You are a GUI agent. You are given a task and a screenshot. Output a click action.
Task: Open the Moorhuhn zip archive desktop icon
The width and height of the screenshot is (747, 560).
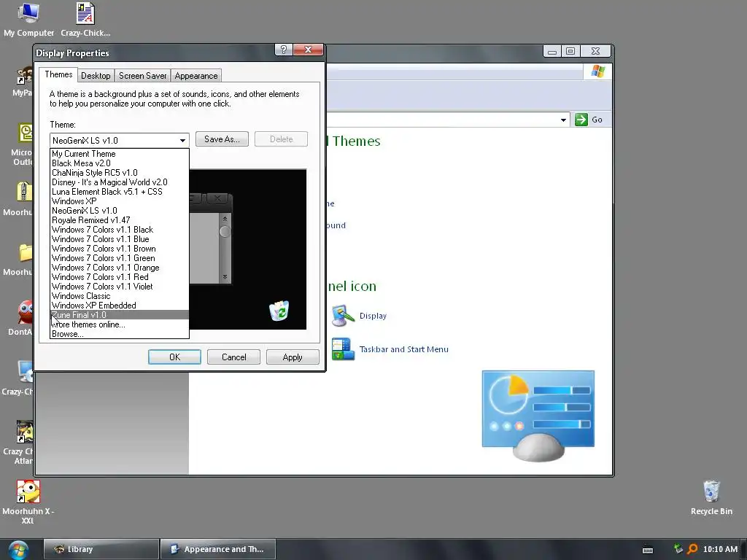coord(24,192)
